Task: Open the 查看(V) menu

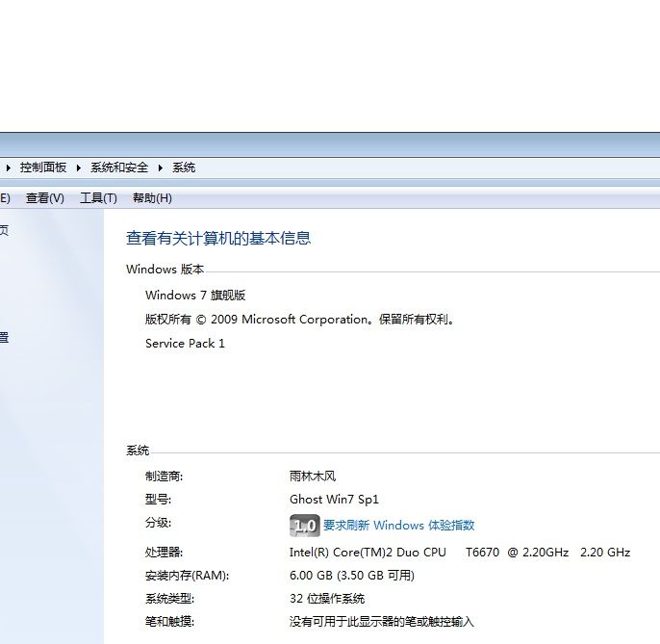Action: (x=45, y=198)
